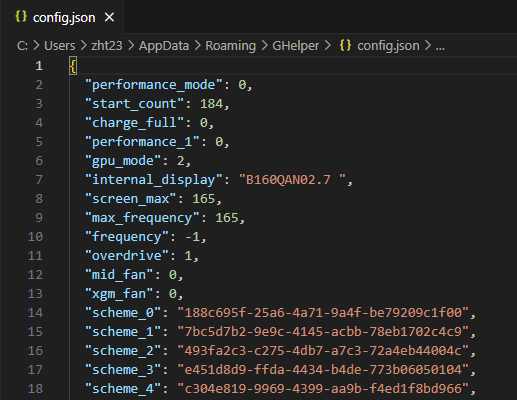Click the string "B160QAN02.7 "
The image size is (517, 400).
point(292,180)
